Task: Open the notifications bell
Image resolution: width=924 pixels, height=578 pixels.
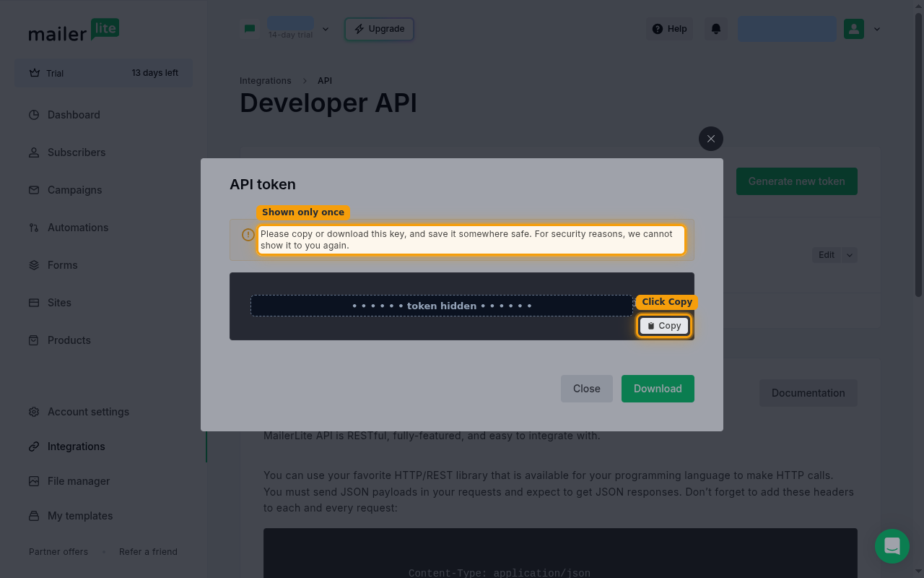Action: pyautogui.click(x=716, y=29)
